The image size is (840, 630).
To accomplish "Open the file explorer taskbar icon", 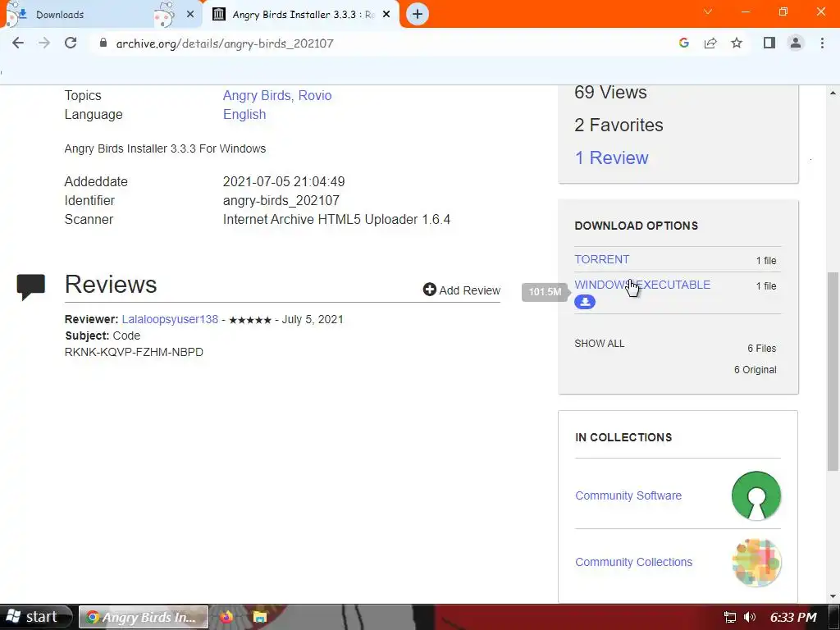I will click(260, 617).
